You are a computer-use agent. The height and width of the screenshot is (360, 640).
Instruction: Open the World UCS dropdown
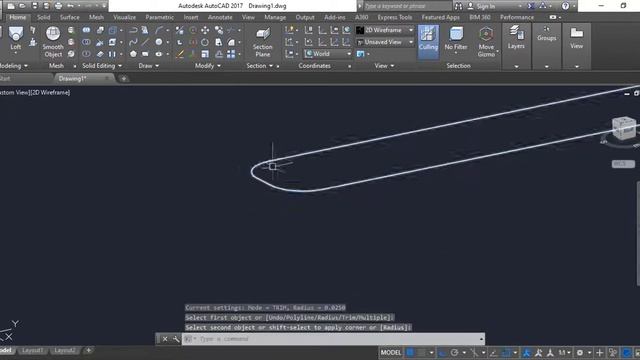[x=328, y=54]
